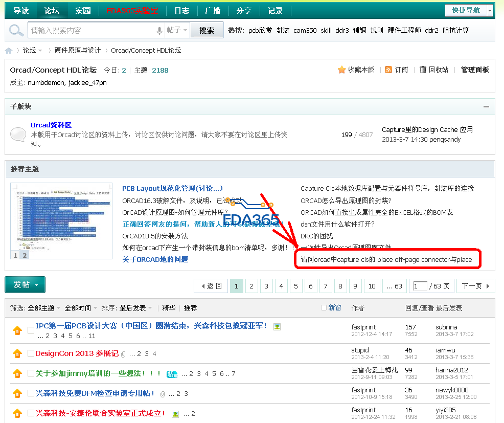Open the 发帖 post dropdown button
The height and width of the screenshot is (423, 504).
(x=25, y=285)
